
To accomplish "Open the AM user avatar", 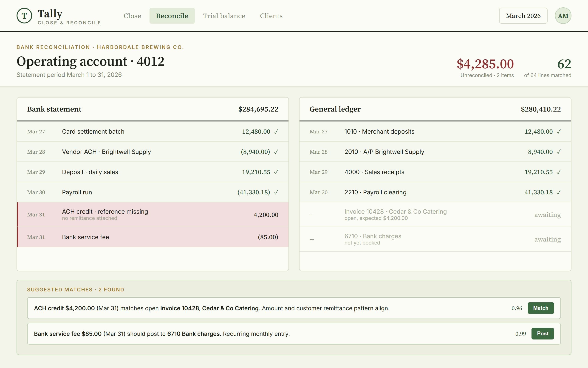I will 563,16.
